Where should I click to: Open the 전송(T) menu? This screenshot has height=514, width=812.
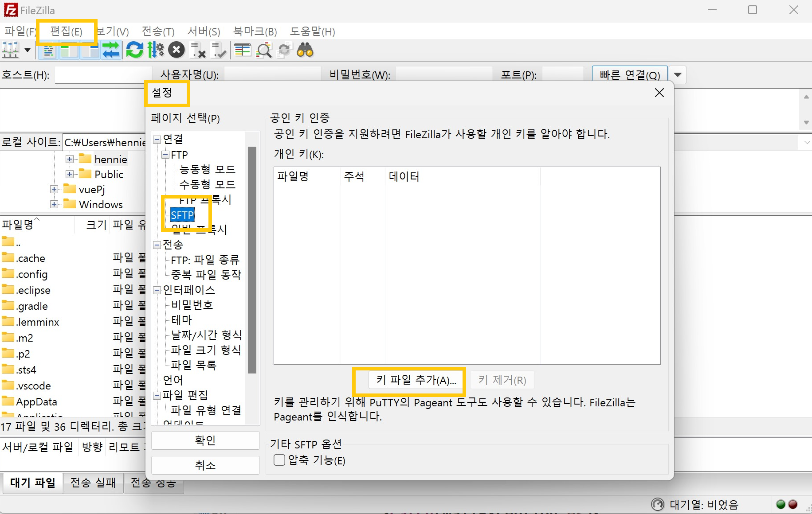(x=158, y=31)
